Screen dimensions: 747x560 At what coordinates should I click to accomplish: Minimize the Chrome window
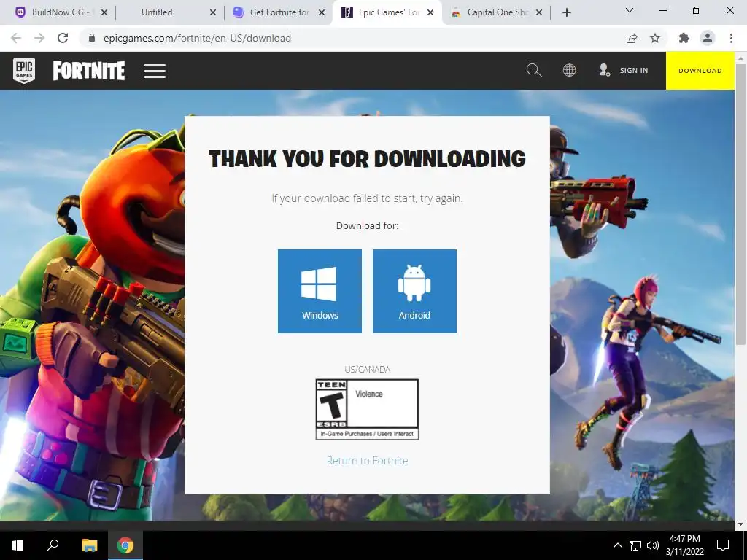662,10
